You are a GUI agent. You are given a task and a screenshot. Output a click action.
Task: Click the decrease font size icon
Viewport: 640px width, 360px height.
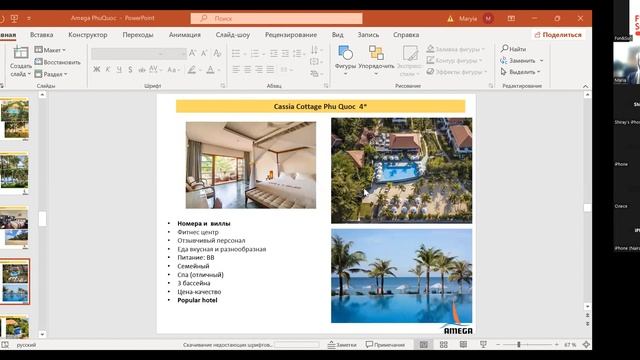(204, 53)
